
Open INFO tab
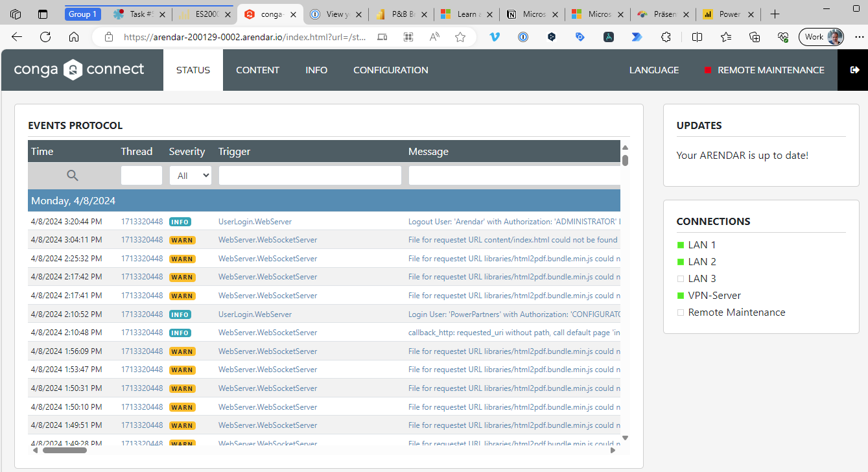[x=316, y=70]
